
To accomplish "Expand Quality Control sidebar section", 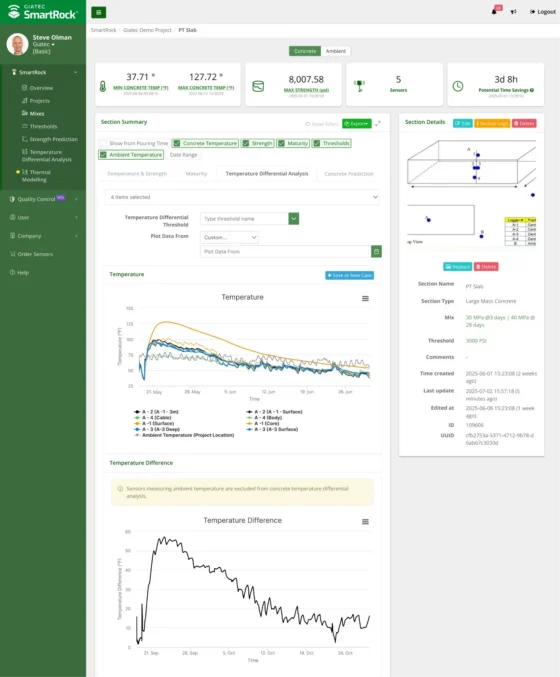I will pos(76,199).
